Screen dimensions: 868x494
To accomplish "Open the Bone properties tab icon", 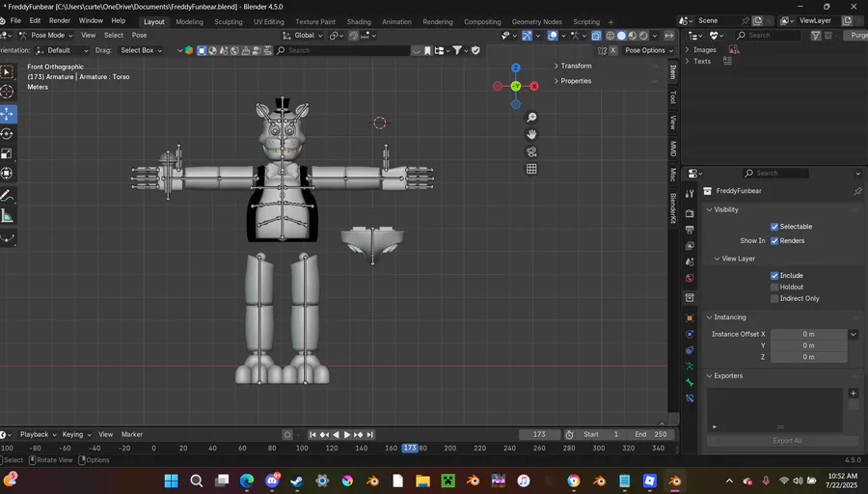I will pyautogui.click(x=690, y=382).
